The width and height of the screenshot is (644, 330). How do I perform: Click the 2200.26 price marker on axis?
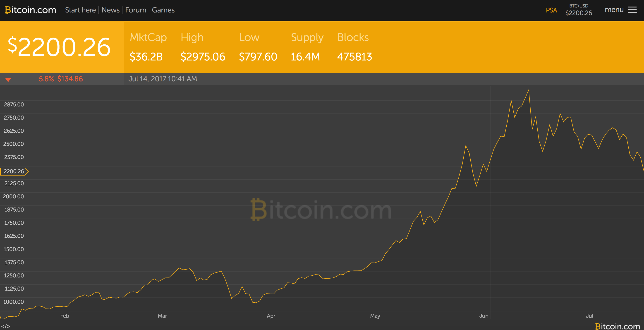(14, 171)
